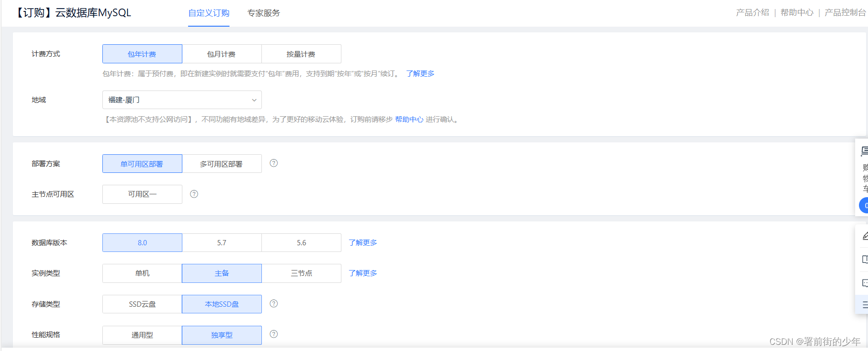Click inline 帮助中心 link in region note

click(x=409, y=119)
